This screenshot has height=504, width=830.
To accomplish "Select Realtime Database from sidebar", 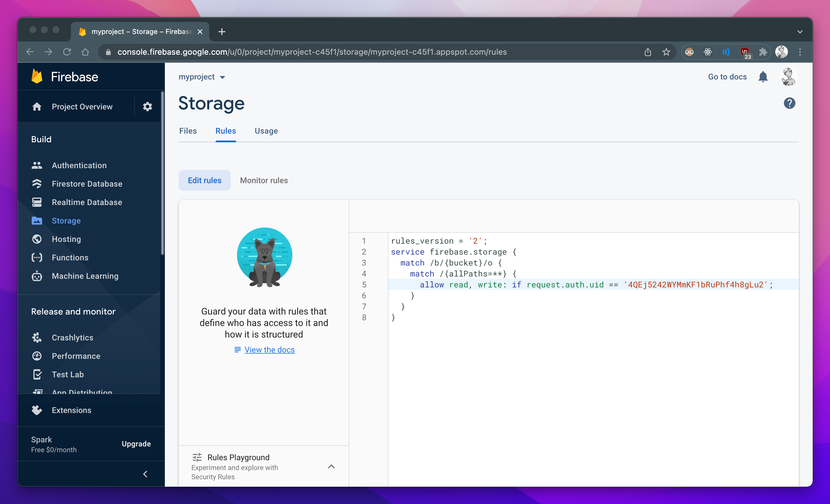I will [87, 202].
